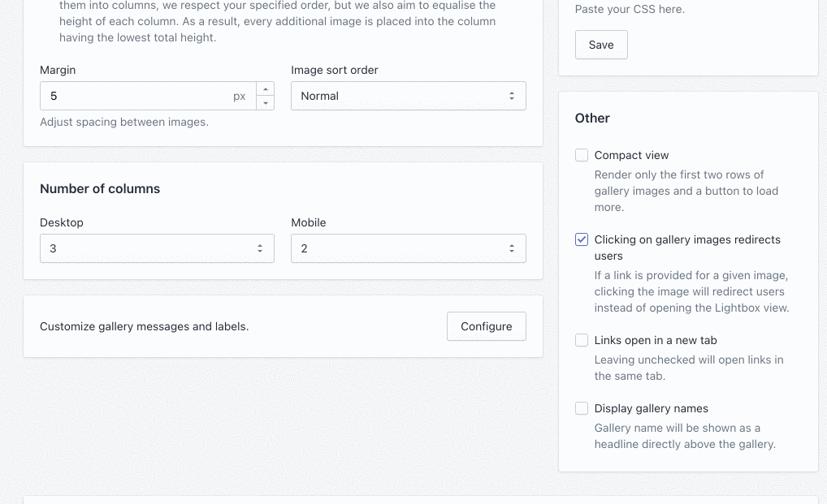
Task: Click the 'Paste your CSS here.' text area
Action: pos(630,10)
